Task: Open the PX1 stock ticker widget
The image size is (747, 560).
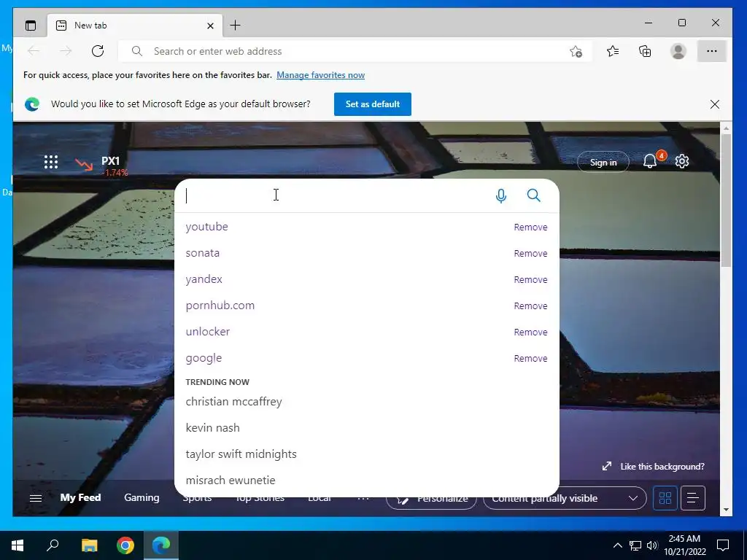Action: (x=101, y=166)
